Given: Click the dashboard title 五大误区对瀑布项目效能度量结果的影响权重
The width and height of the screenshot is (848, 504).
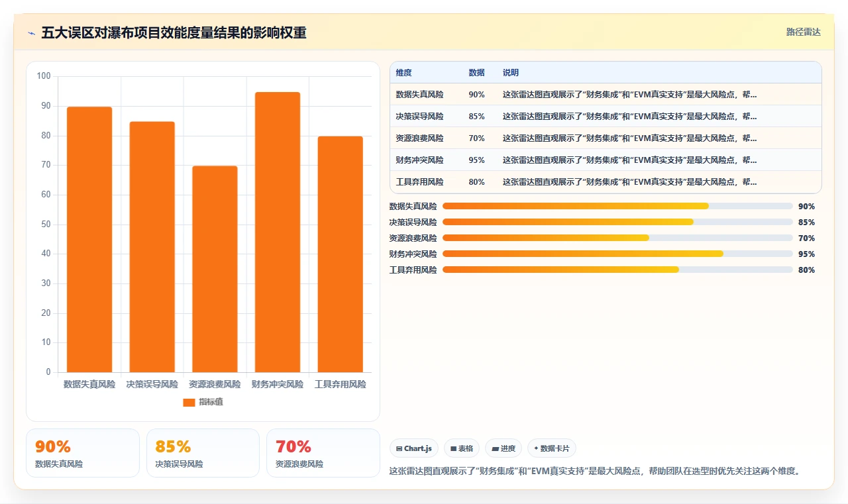Looking at the screenshot, I should click(x=174, y=33).
